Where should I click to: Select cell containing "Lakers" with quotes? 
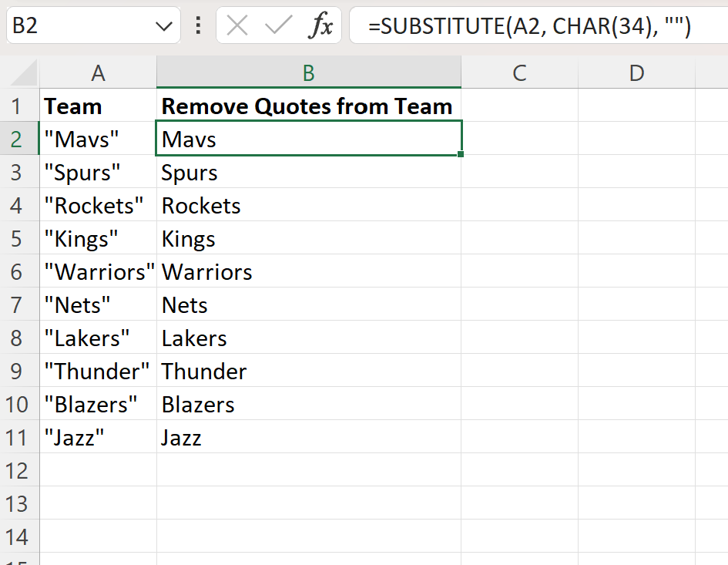[98, 338]
